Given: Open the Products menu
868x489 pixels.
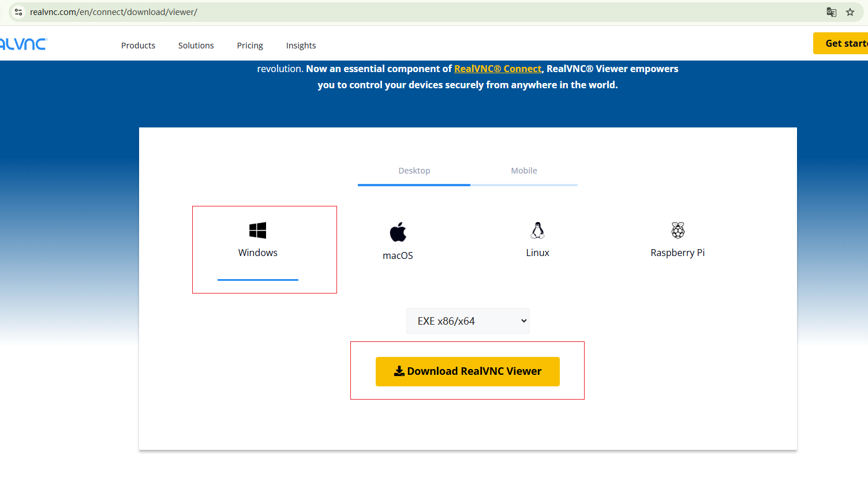Looking at the screenshot, I should (138, 46).
